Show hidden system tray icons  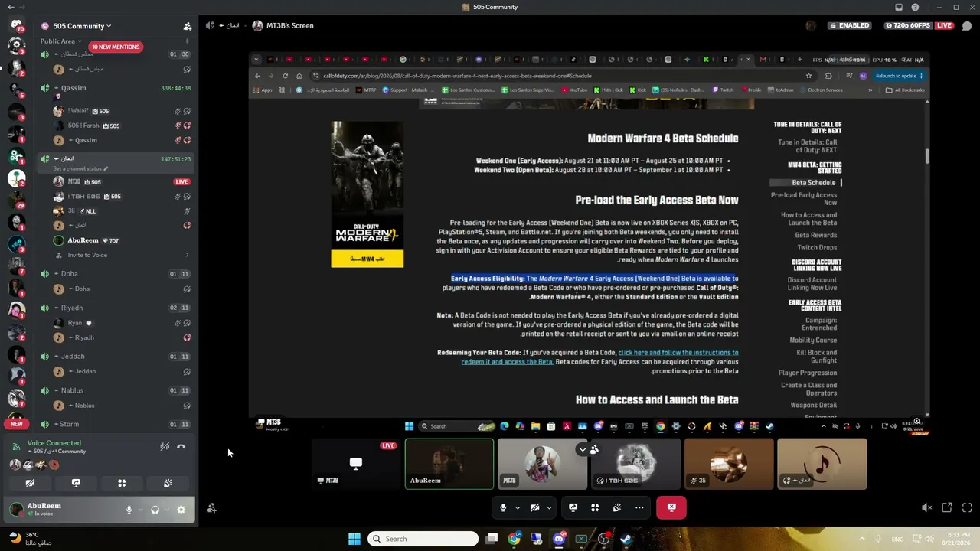click(862, 539)
